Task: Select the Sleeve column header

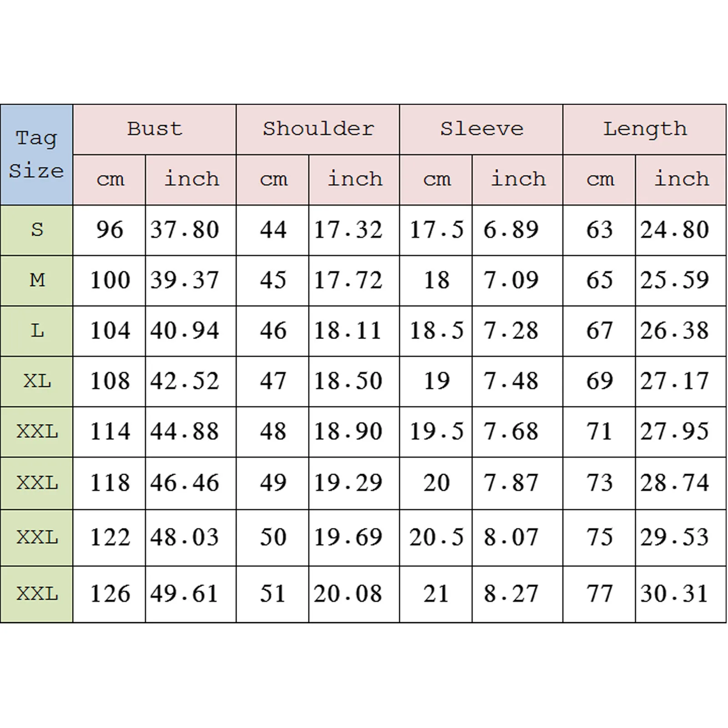Action: point(481,130)
